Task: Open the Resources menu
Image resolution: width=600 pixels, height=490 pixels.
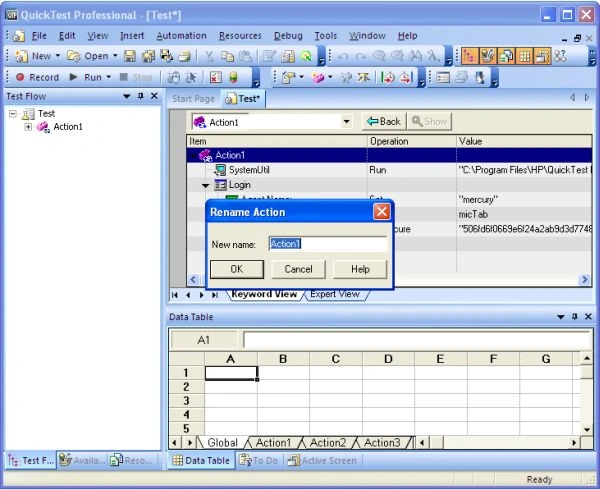Action: (x=240, y=36)
